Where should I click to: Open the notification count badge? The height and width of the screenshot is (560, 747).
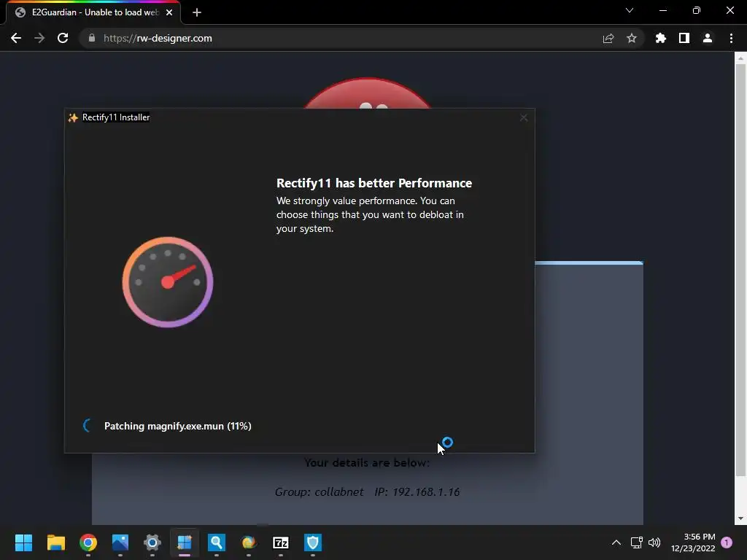pyautogui.click(x=727, y=542)
